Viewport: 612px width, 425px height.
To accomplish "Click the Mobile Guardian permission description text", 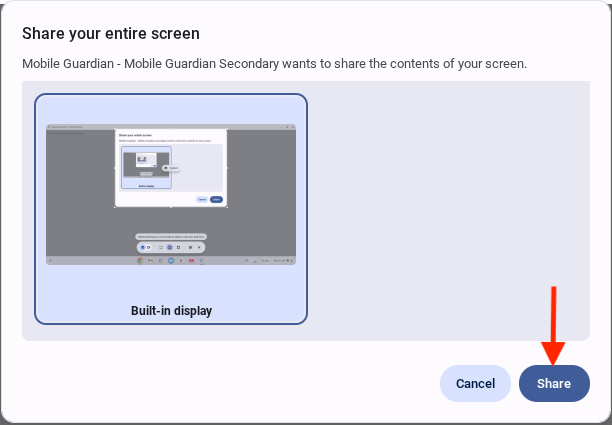I will coord(274,64).
